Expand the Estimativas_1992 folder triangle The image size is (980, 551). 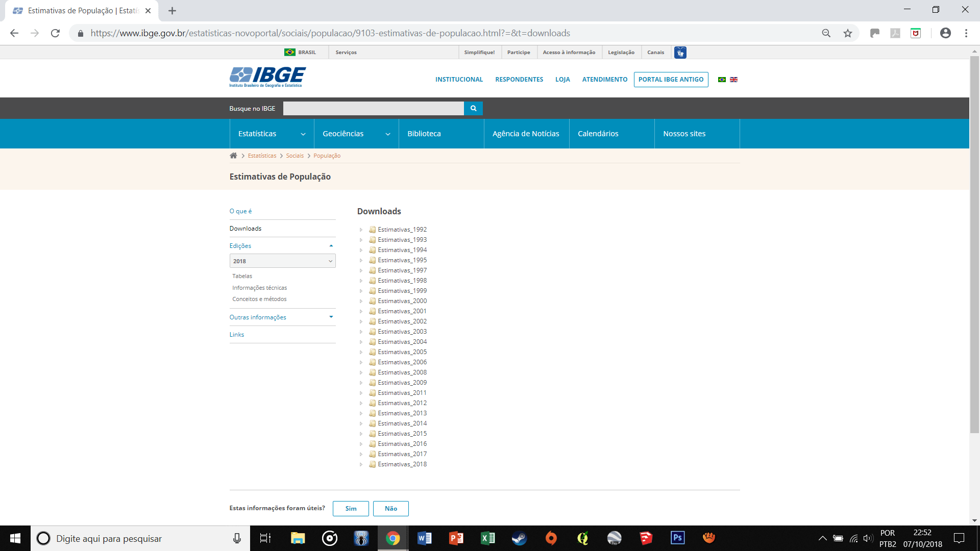(361, 230)
